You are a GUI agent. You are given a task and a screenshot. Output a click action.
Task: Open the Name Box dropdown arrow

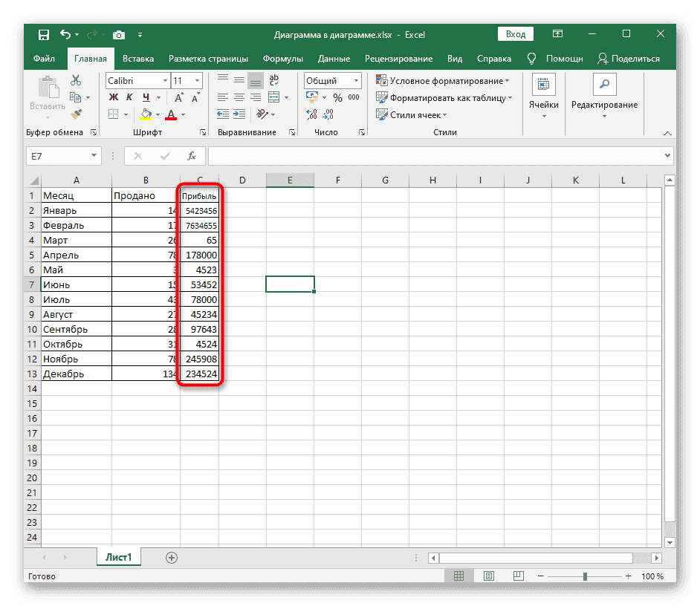point(94,156)
